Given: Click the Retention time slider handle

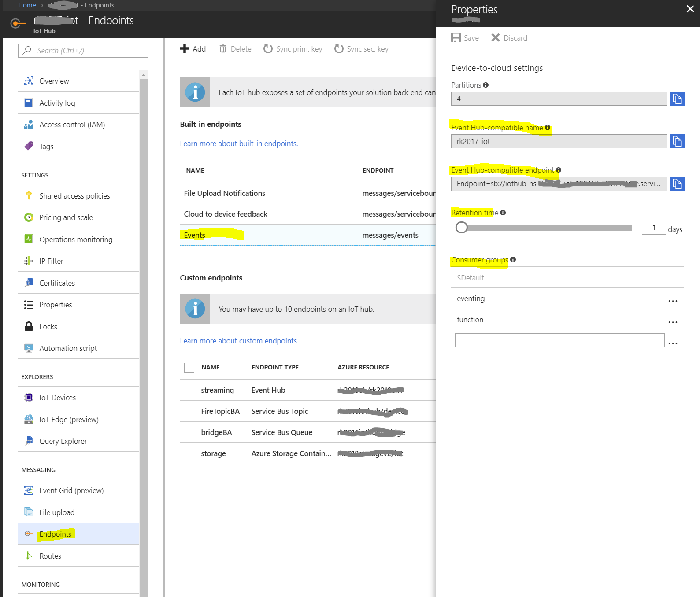Looking at the screenshot, I should pyautogui.click(x=461, y=228).
